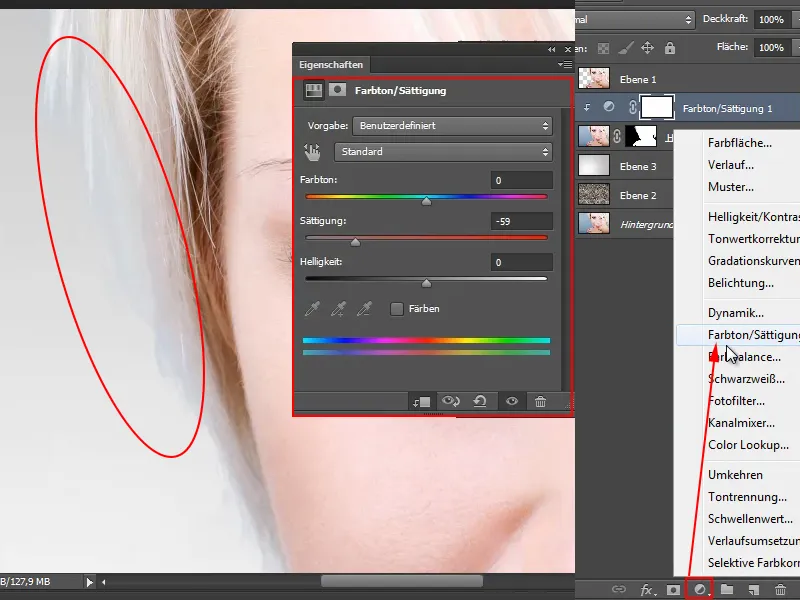Choose Farbfläche... from adjustment menu
Image resolution: width=800 pixels, height=600 pixels.
(x=739, y=143)
